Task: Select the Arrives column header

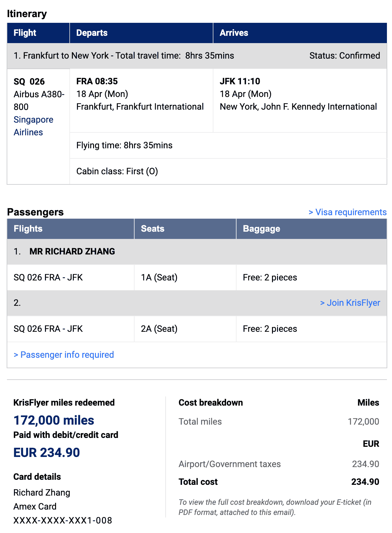Action: pos(234,33)
